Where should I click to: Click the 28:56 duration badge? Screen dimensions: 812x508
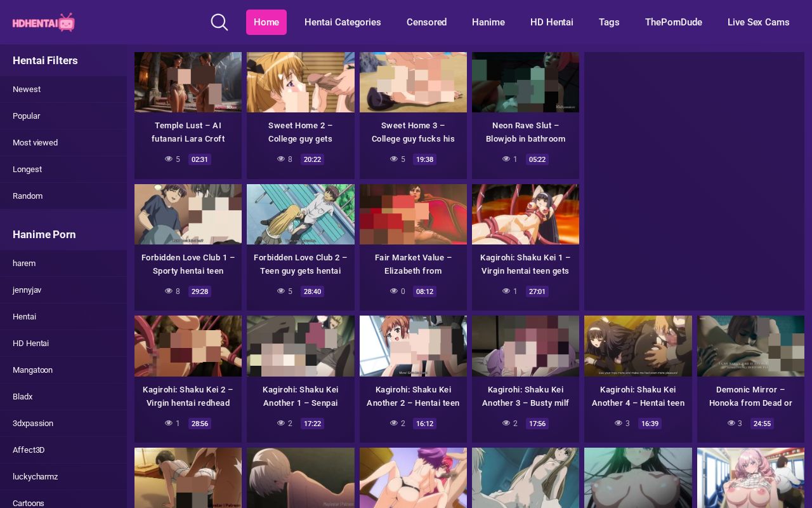tap(200, 424)
